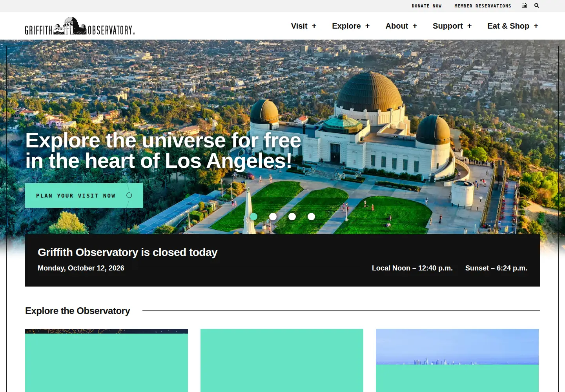
Task: Open the About navigation item
Action: pyautogui.click(x=397, y=26)
